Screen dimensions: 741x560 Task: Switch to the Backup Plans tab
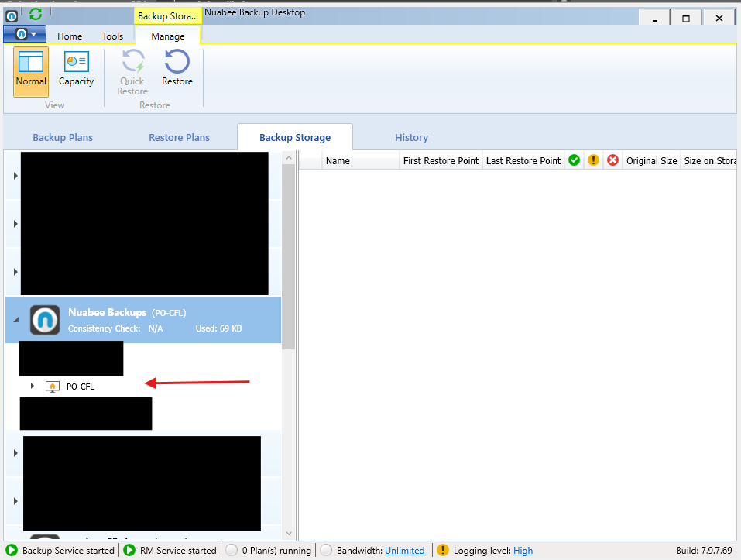coord(63,138)
